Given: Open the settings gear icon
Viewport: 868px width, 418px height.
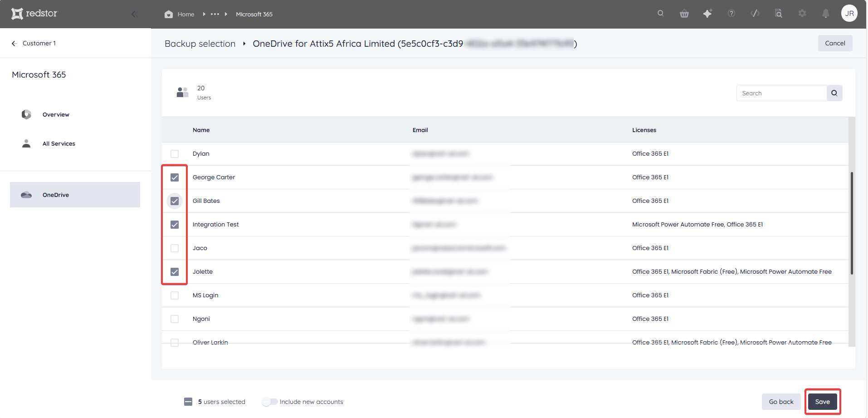Looking at the screenshot, I should coord(802,14).
